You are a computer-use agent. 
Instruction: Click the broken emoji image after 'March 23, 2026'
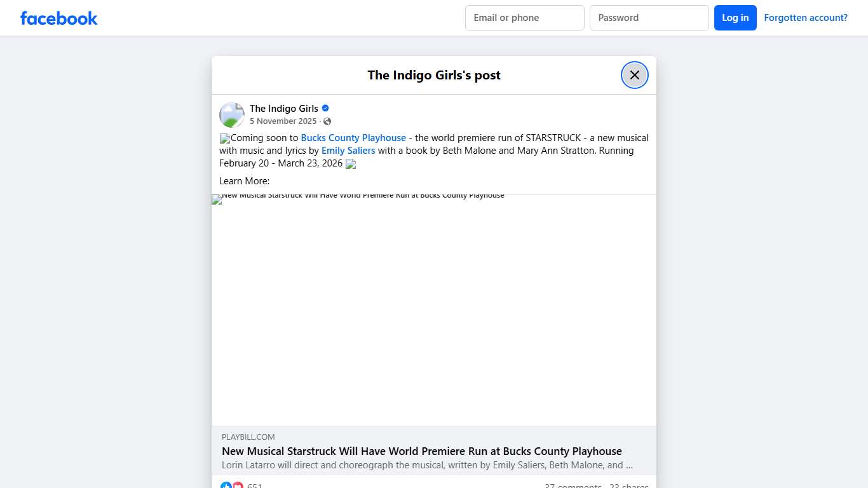pos(351,164)
